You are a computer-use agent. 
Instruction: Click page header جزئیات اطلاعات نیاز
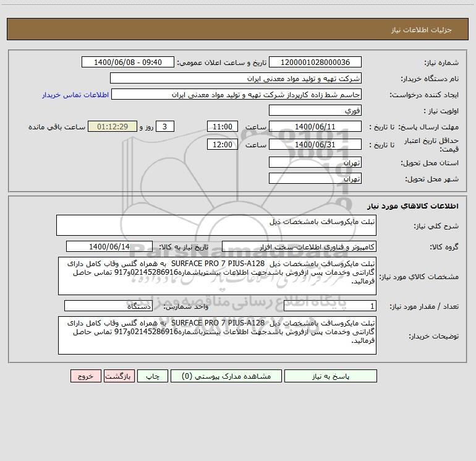422,30
